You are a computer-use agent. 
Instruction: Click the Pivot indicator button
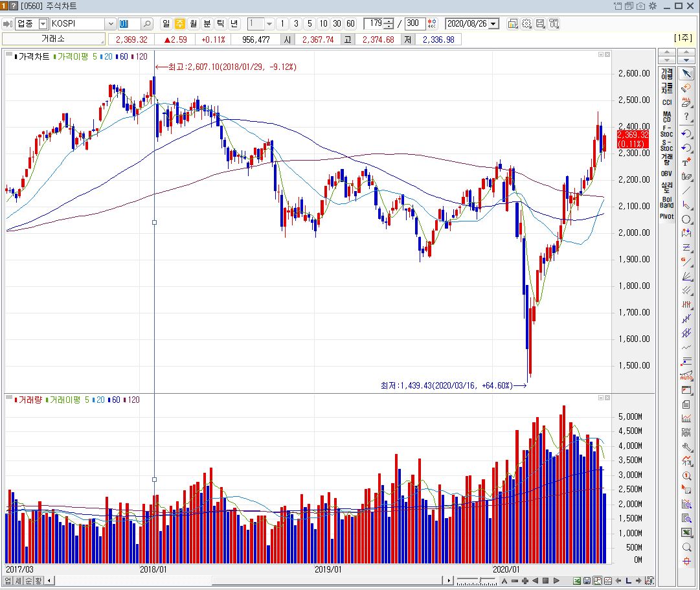click(x=667, y=216)
